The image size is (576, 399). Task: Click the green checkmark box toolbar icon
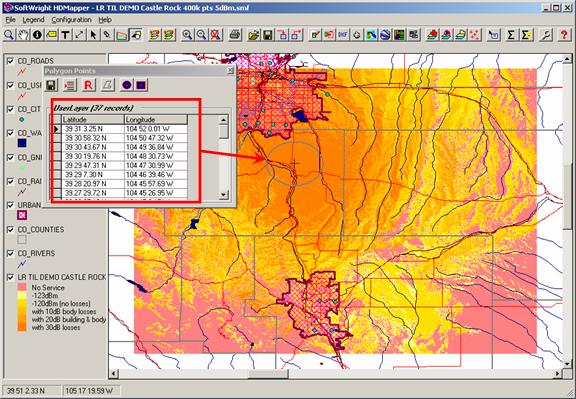[315, 35]
